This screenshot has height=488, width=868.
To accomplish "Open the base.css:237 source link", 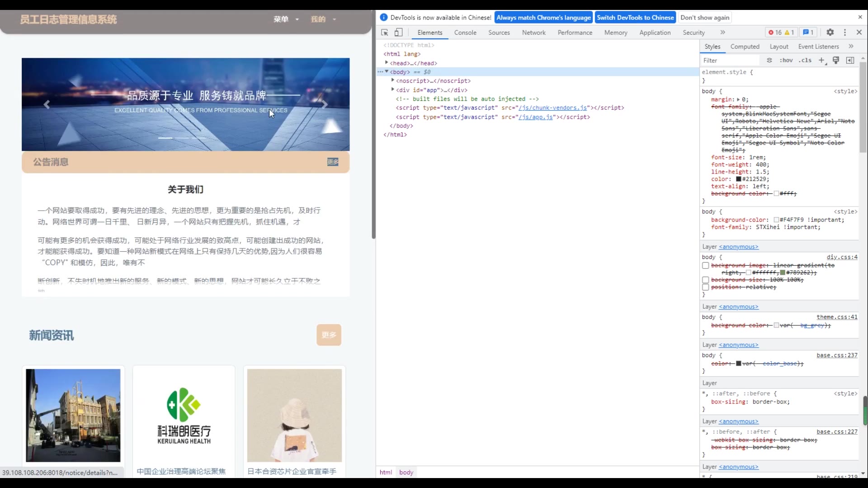I will coord(837,356).
